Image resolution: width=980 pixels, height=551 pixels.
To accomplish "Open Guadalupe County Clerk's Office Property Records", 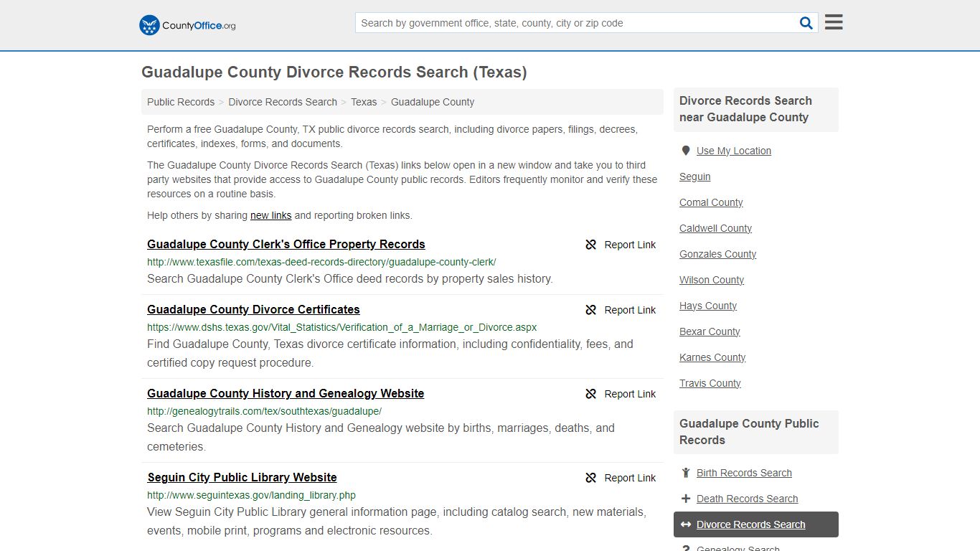I will 286,244.
